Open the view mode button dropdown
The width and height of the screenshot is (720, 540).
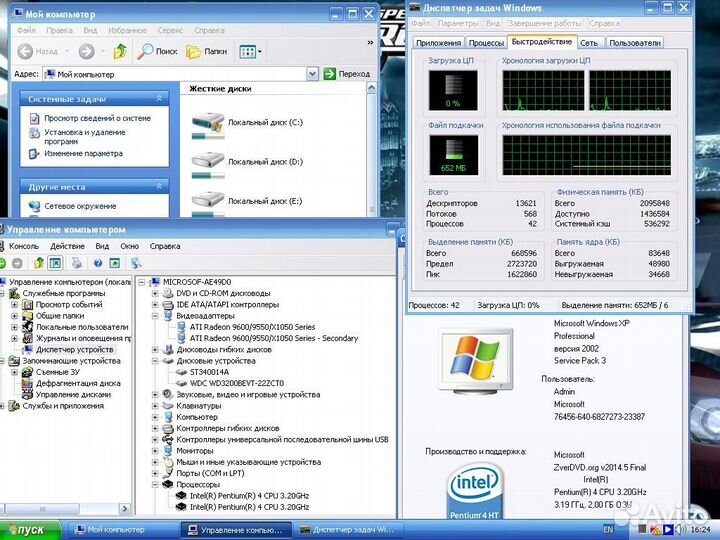[x=250, y=51]
